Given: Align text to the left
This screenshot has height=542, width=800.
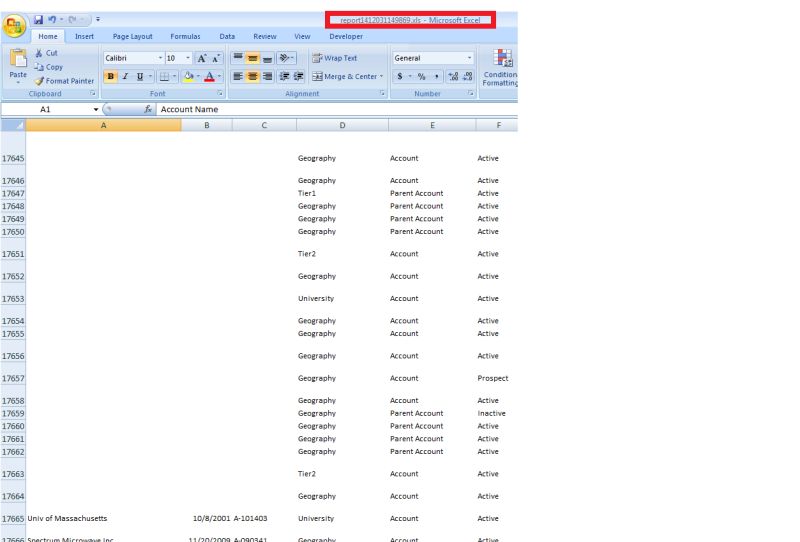Looking at the screenshot, I should [238, 77].
